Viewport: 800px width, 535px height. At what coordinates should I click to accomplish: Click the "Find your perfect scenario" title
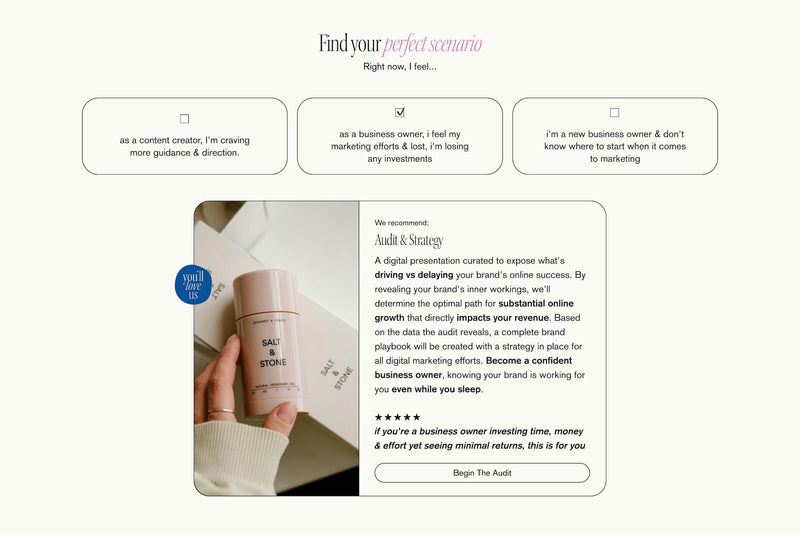(x=400, y=44)
